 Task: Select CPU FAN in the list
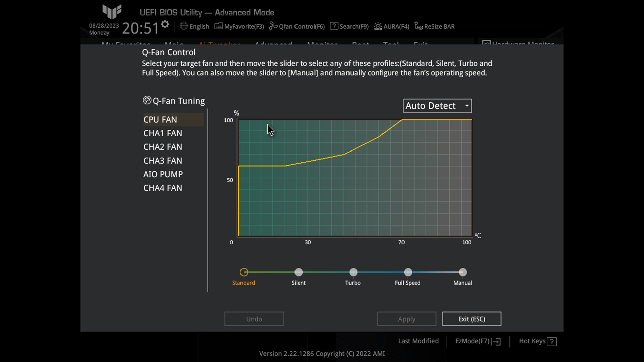pos(173,120)
